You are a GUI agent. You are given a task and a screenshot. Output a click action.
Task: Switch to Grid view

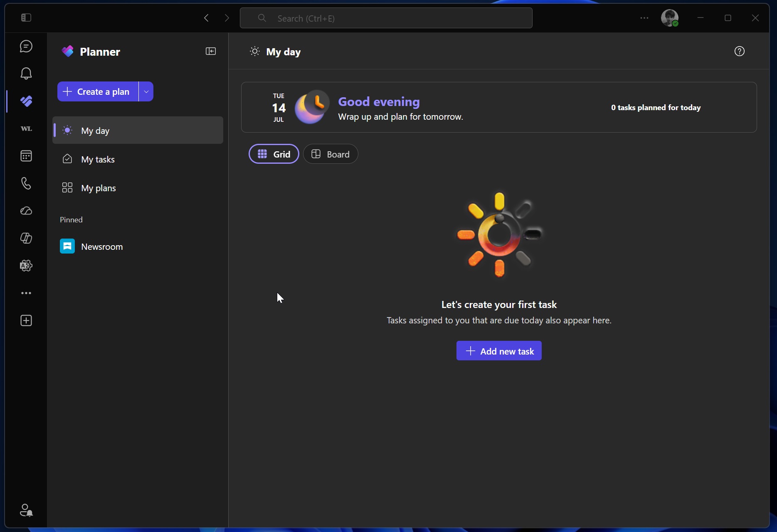pyautogui.click(x=274, y=154)
